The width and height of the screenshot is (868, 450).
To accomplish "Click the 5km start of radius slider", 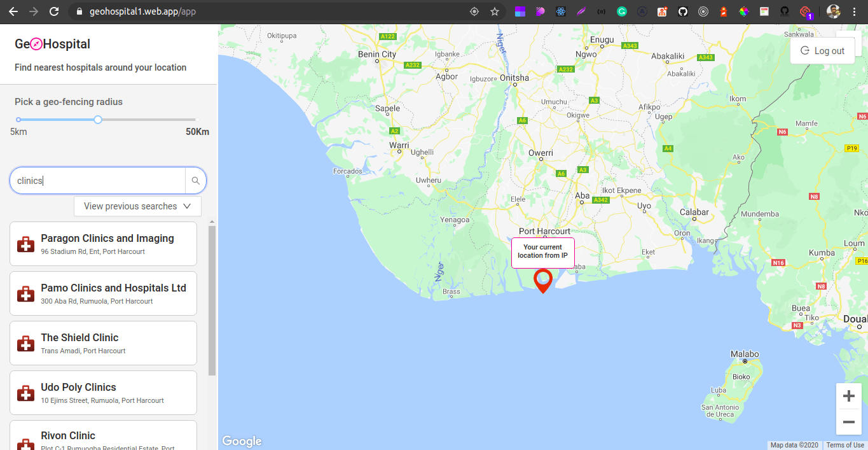I will coord(18,120).
